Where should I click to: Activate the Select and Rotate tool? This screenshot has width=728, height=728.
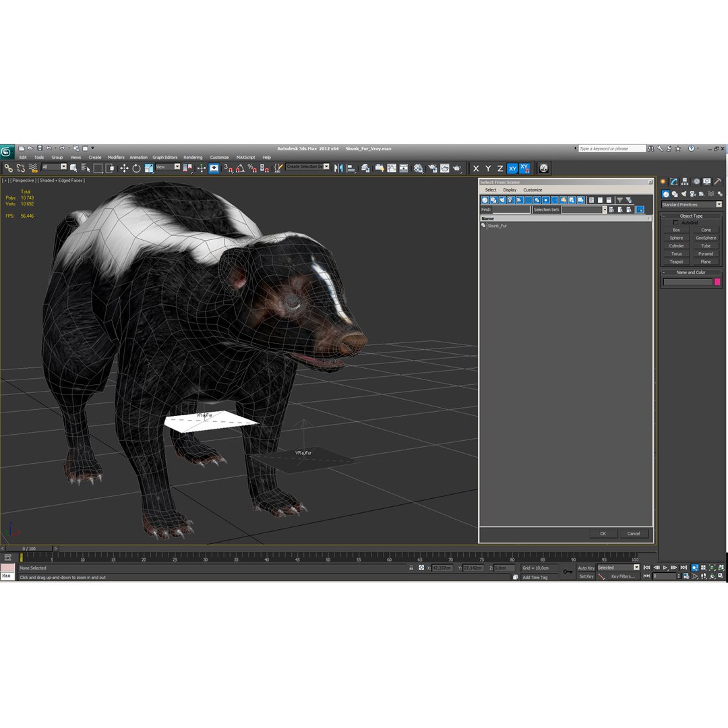click(136, 168)
